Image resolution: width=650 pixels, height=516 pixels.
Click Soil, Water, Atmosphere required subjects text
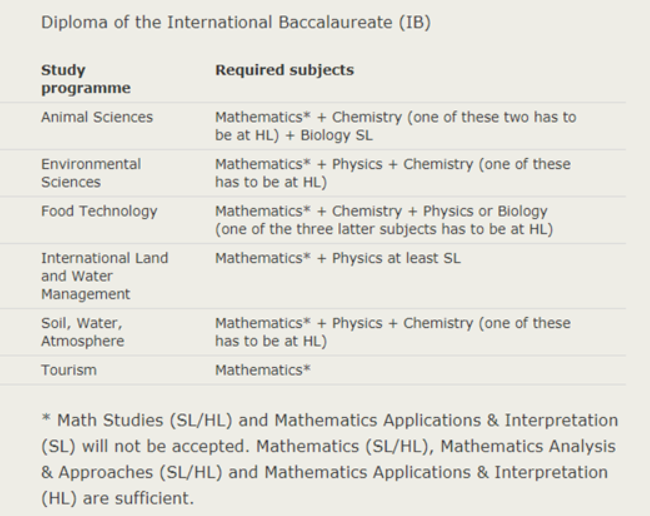pos(393,332)
